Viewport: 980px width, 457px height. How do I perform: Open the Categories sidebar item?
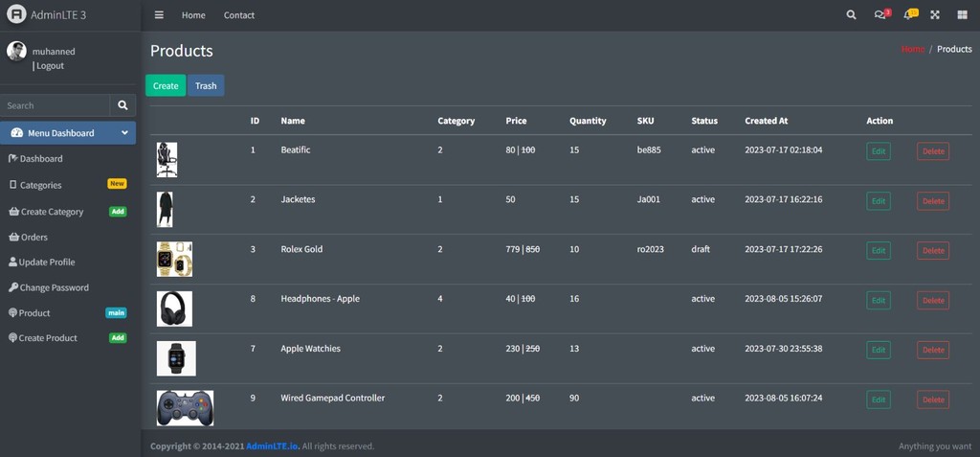click(68, 185)
